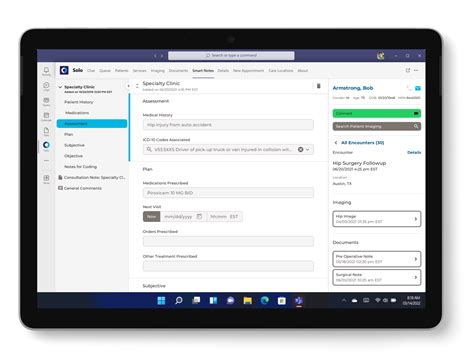474x363 pixels.
Task: Open Windows Start menu
Action: tap(161, 301)
